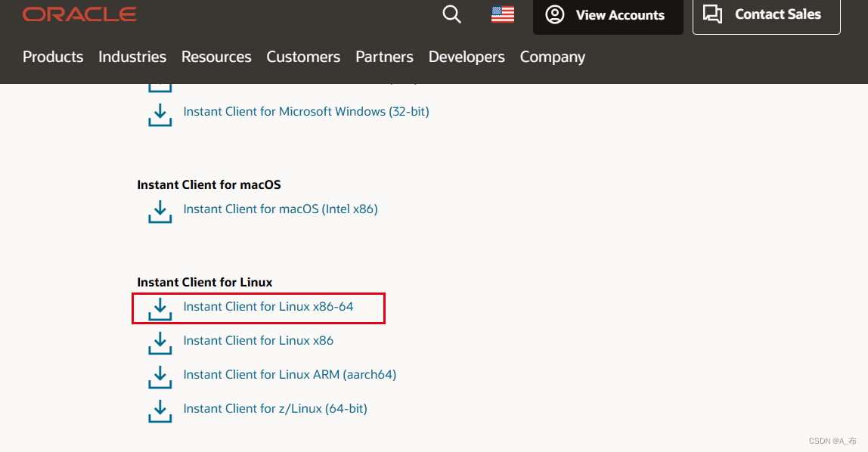
Task: Select the Company menu item
Action: click(552, 57)
